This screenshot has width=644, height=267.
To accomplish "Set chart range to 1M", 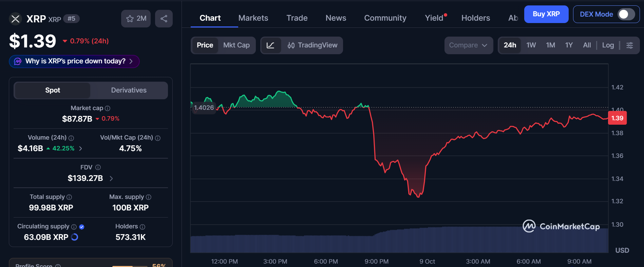I will [x=550, y=45].
